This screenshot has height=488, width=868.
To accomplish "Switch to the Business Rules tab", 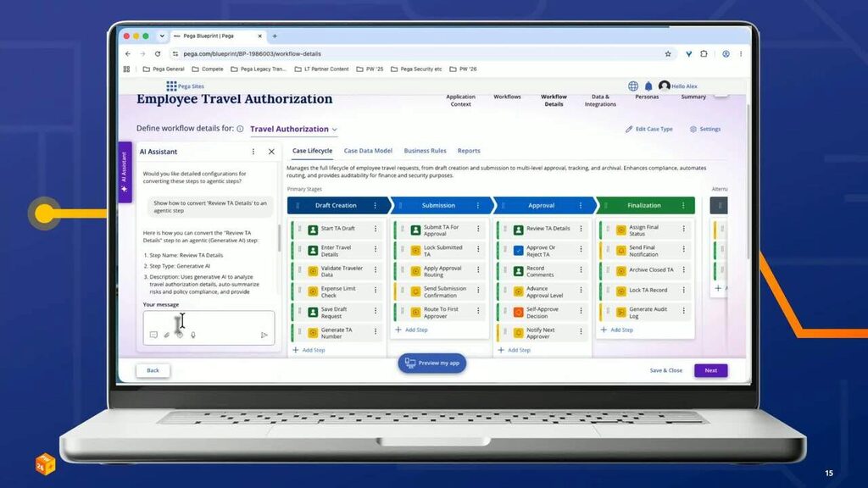I will pos(425,151).
